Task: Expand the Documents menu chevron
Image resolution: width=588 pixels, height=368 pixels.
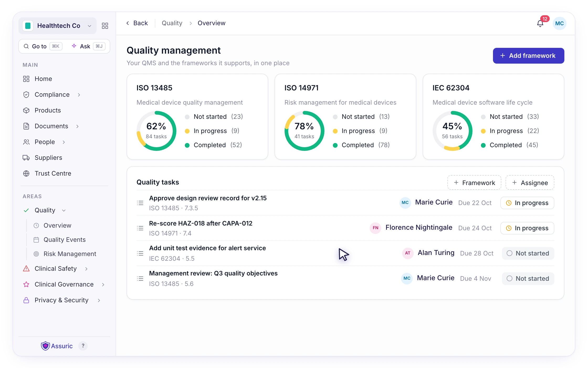Action: pyautogui.click(x=77, y=126)
